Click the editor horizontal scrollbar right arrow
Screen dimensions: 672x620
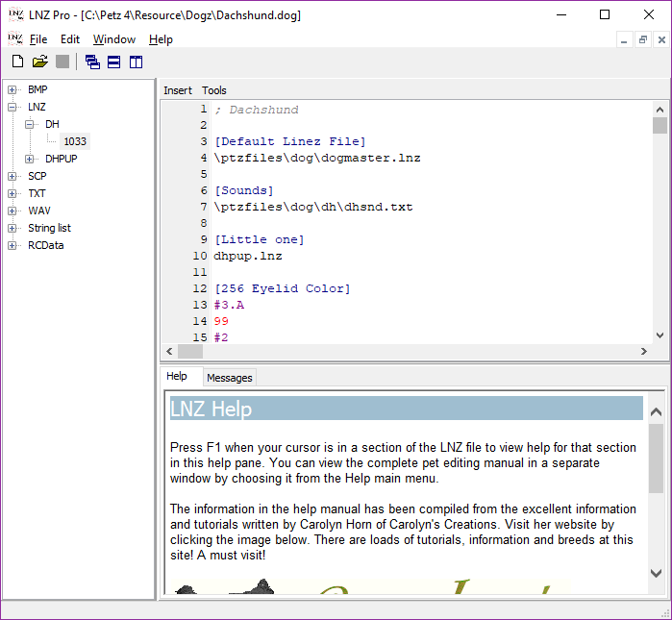(x=642, y=352)
